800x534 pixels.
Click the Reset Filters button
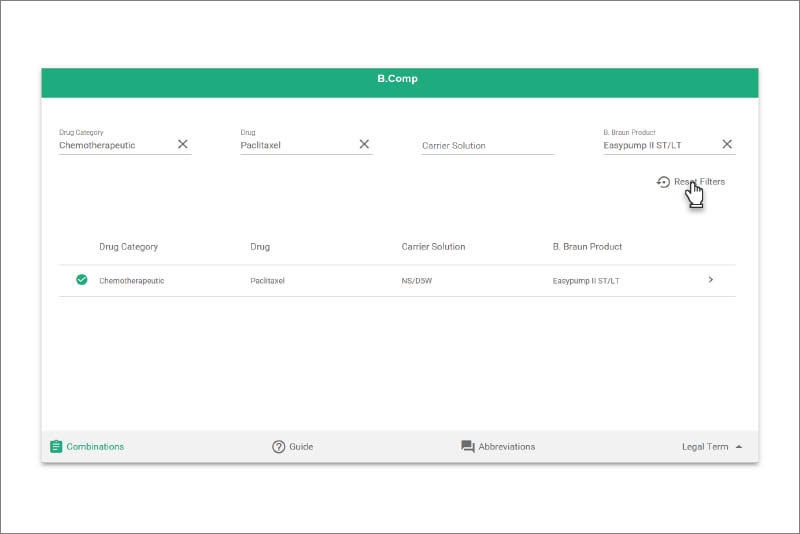pos(699,182)
